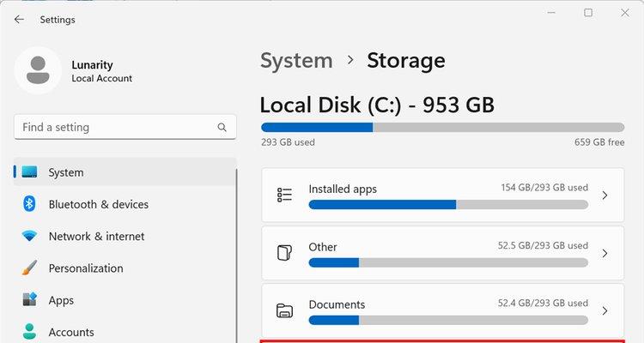The image size is (644, 343).
Task: Click the Local Disk usage bar
Action: pyautogui.click(x=443, y=128)
